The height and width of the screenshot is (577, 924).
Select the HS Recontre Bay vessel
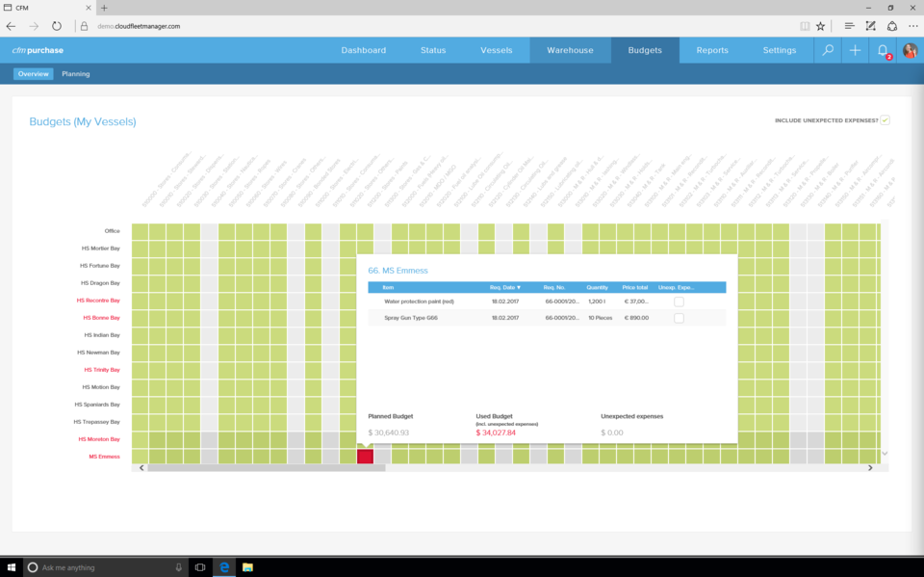point(99,301)
